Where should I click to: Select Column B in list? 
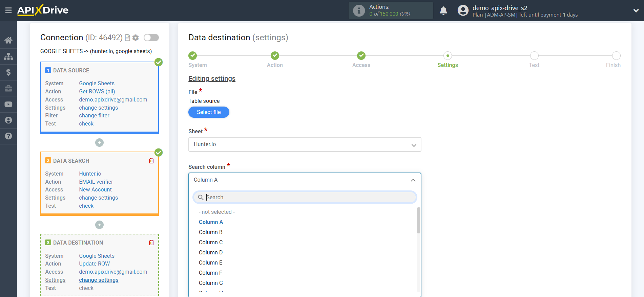point(211,232)
